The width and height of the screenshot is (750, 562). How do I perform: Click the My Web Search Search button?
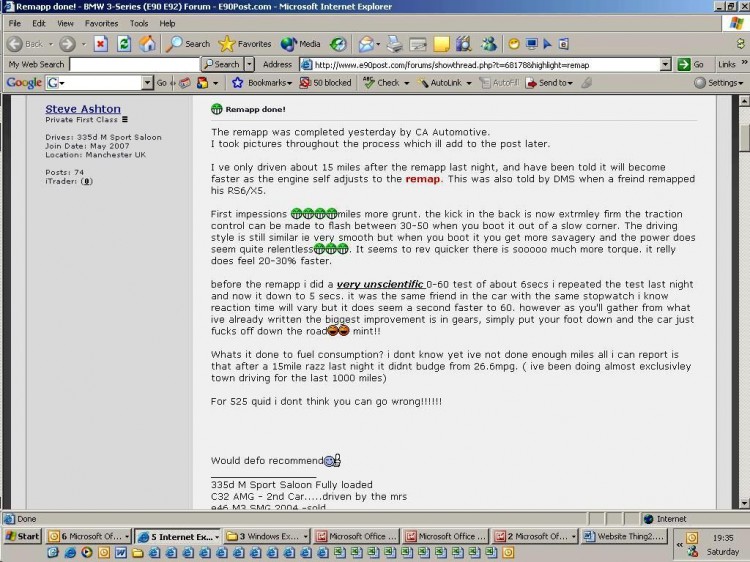(222, 64)
